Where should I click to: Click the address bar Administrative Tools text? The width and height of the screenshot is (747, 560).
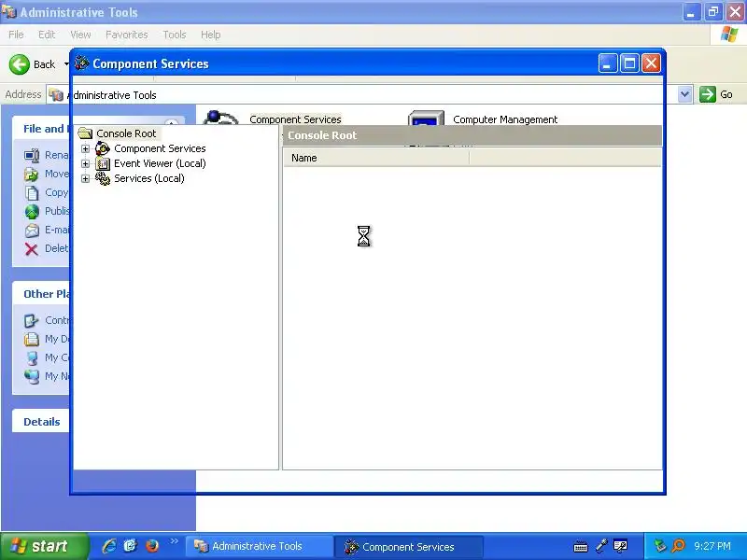114,95
